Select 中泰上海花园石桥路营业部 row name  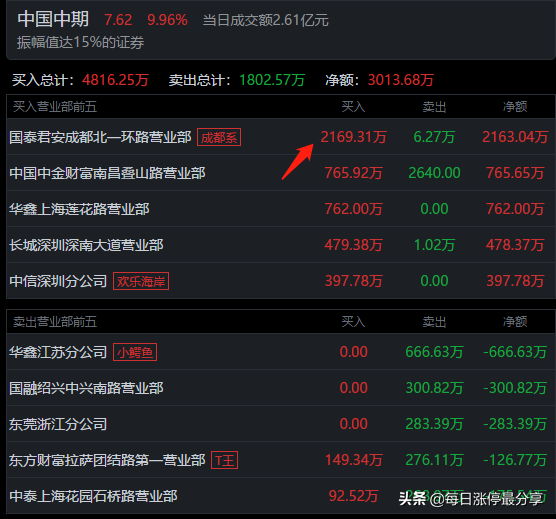pyautogui.click(x=94, y=496)
